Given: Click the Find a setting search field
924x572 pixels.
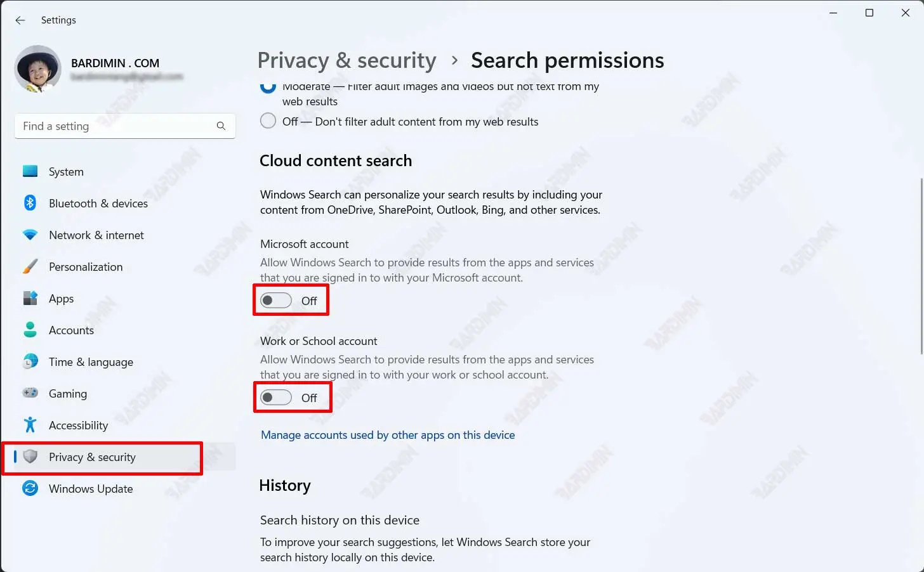Looking at the screenshot, I should 117,126.
